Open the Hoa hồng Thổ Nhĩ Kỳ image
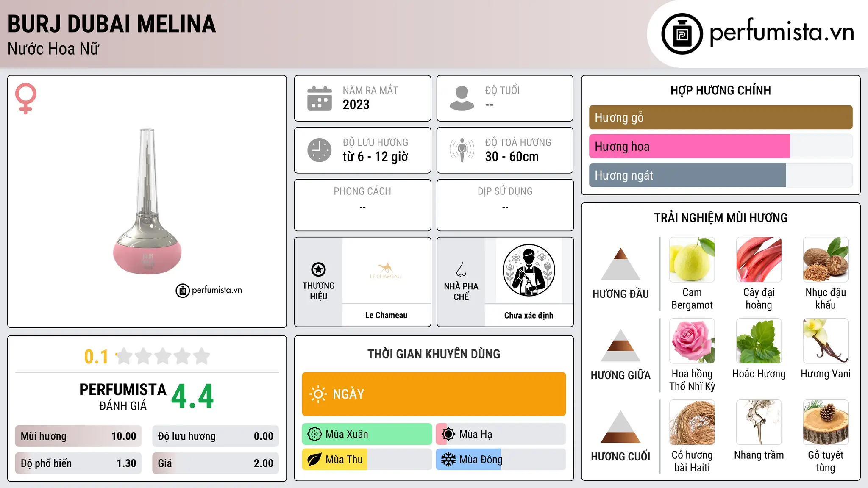 pos(692,341)
